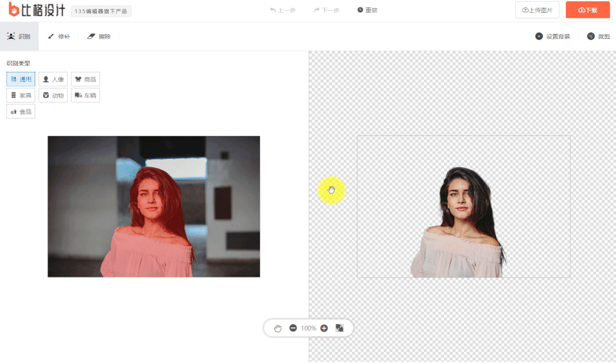Open 设置背景 background settings
This screenshot has width=616, height=364.
(x=552, y=37)
